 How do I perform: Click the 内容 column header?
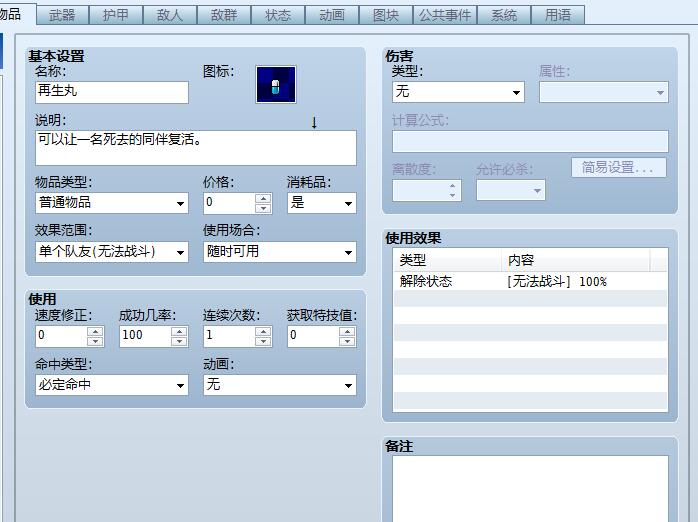pyautogui.click(x=576, y=260)
